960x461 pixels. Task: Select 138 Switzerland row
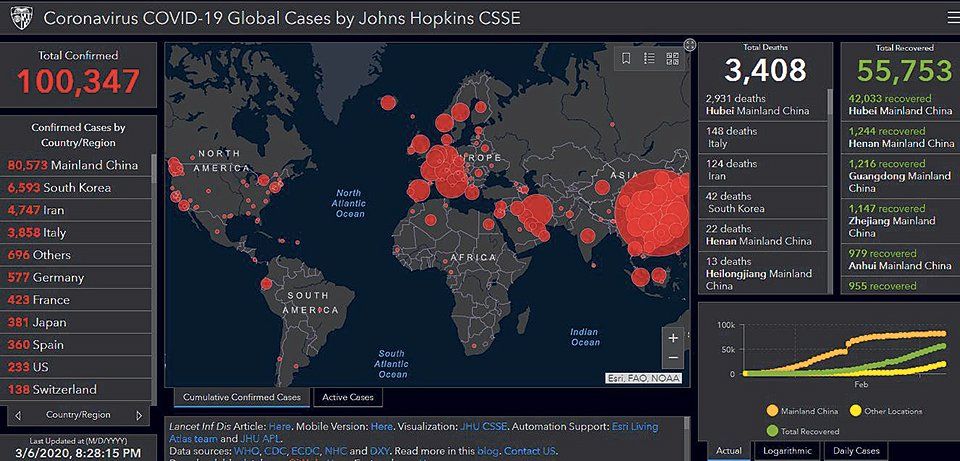pyautogui.click(x=75, y=389)
